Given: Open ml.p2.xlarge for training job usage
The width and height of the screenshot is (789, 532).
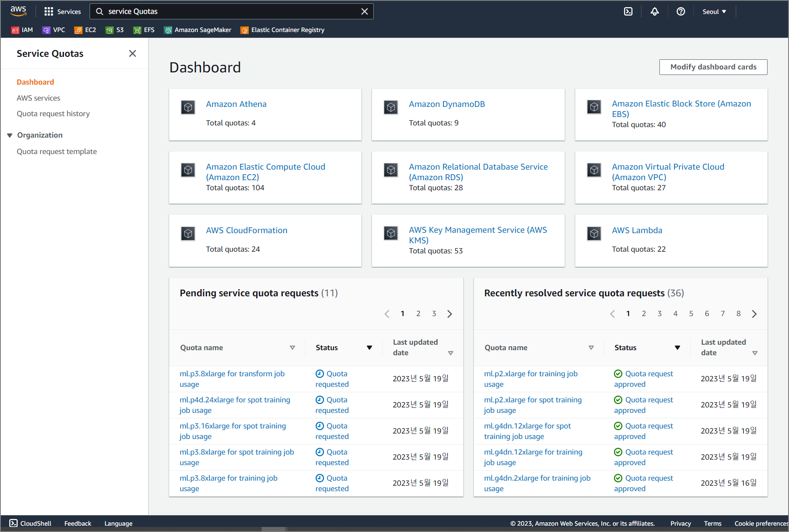Looking at the screenshot, I should coord(531,379).
